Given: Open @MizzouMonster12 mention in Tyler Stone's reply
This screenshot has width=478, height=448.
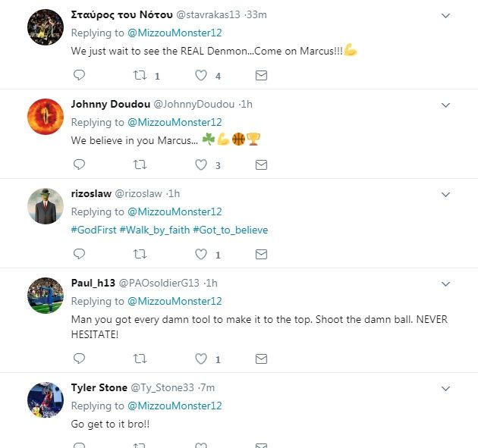Looking at the screenshot, I should coord(175,406).
